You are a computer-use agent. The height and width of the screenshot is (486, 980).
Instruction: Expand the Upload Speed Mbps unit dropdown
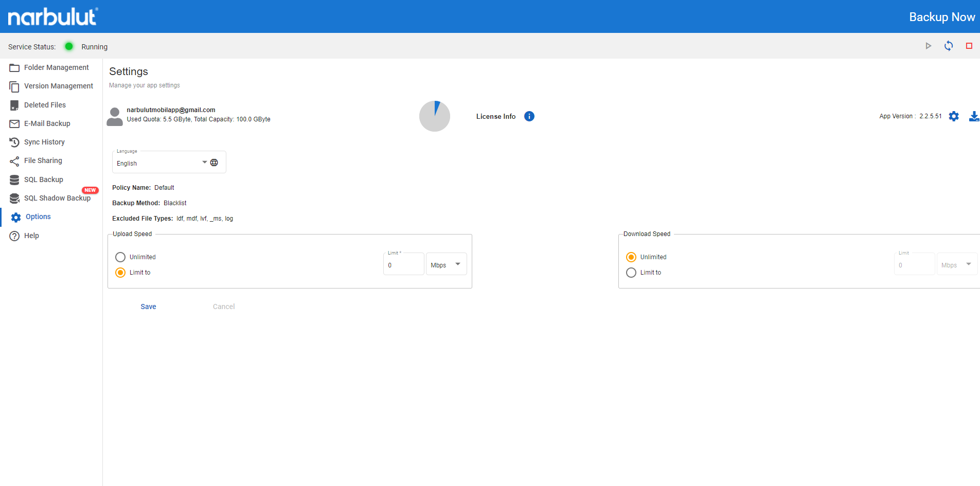[x=446, y=264]
